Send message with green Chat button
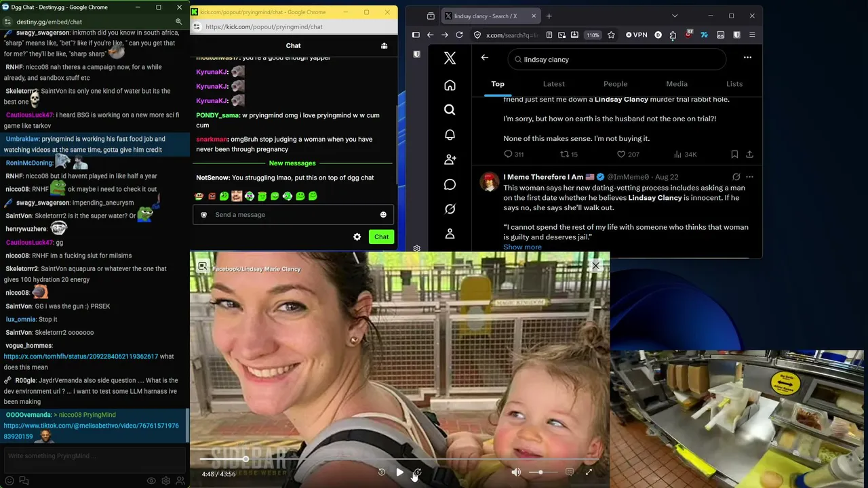Image resolution: width=868 pixels, height=488 pixels. pyautogui.click(x=381, y=237)
